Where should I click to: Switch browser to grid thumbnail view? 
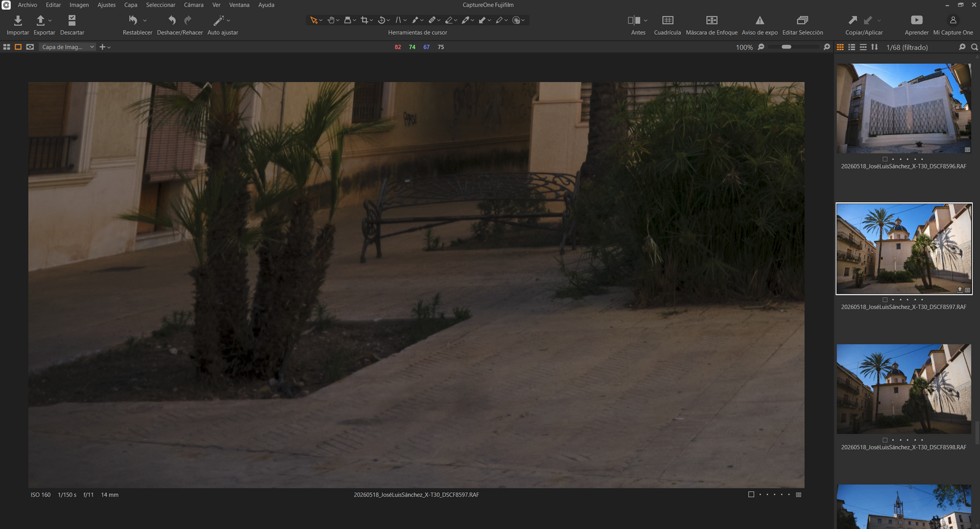pos(840,47)
